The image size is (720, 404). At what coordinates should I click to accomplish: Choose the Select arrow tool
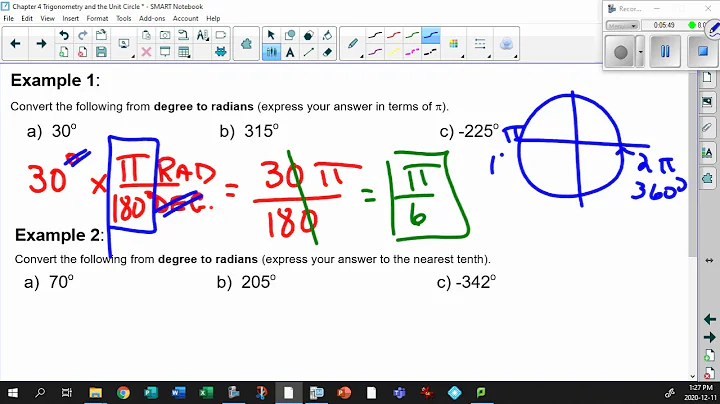pyautogui.click(x=271, y=35)
